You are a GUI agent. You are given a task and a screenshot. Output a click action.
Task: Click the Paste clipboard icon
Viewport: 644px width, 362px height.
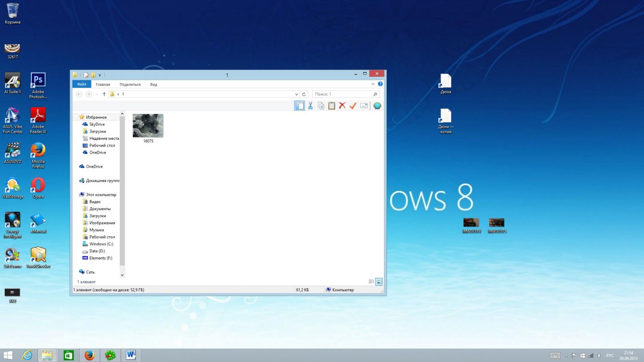(331, 106)
